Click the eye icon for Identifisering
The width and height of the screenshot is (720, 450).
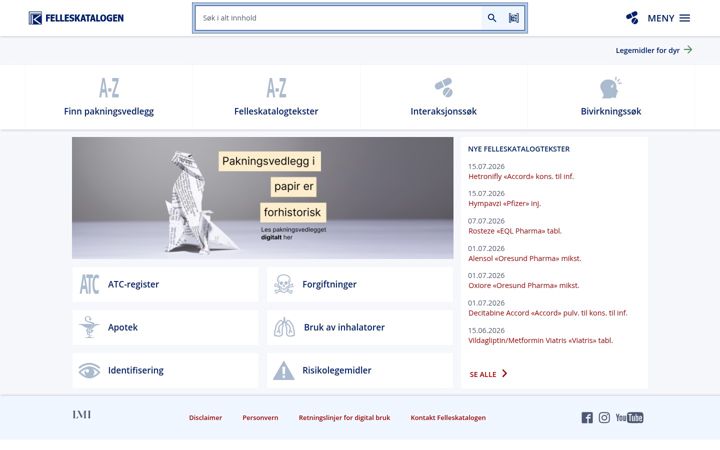click(89, 370)
